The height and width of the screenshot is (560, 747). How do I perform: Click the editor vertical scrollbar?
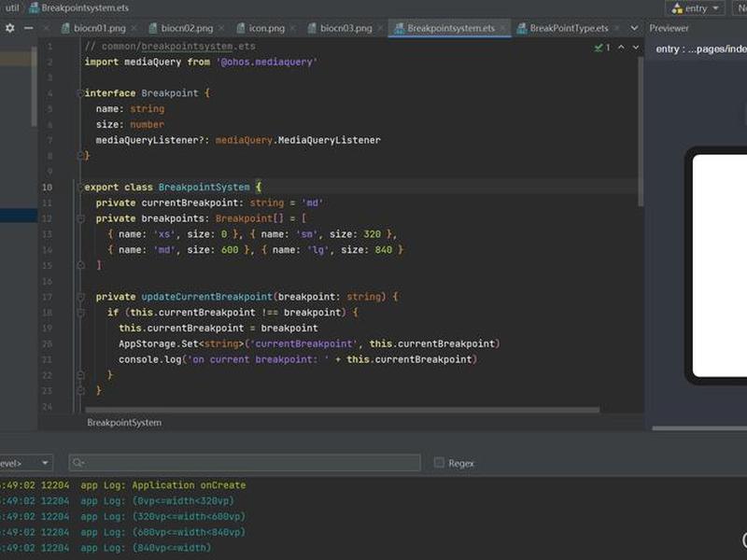641,132
